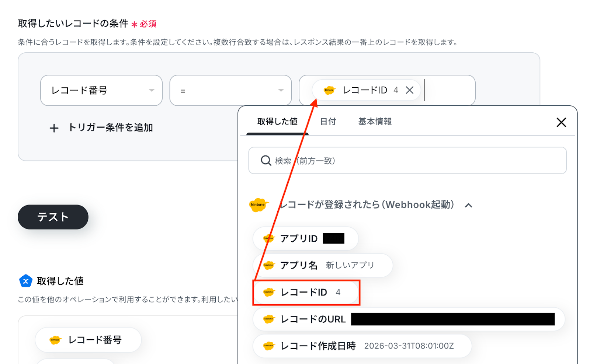
Task: Collapse the レコードが登録されたら section
Action: pyautogui.click(x=469, y=205)
